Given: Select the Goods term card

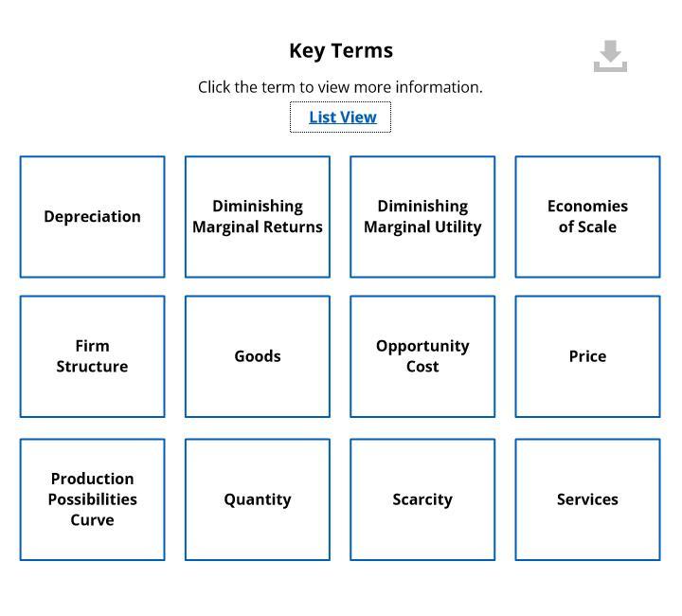Looking at the screenshot, I should (258, 356).
